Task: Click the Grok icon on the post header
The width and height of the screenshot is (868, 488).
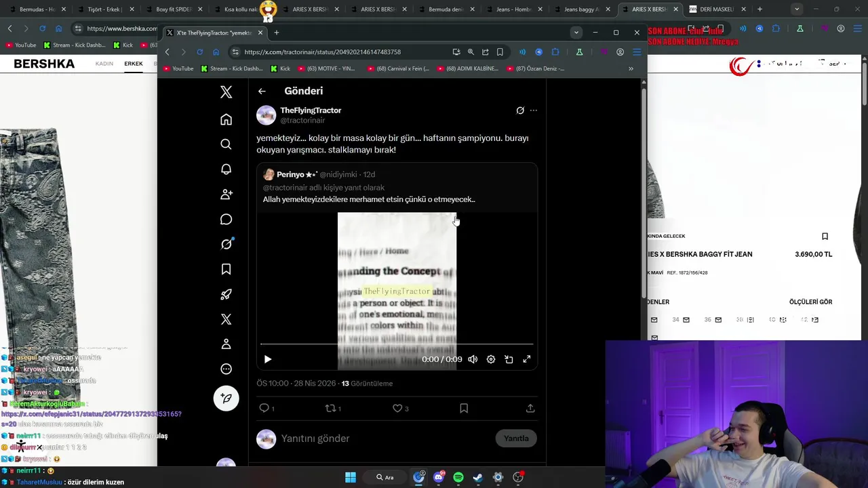Action: pyautogui.click(x=520, y=110)
